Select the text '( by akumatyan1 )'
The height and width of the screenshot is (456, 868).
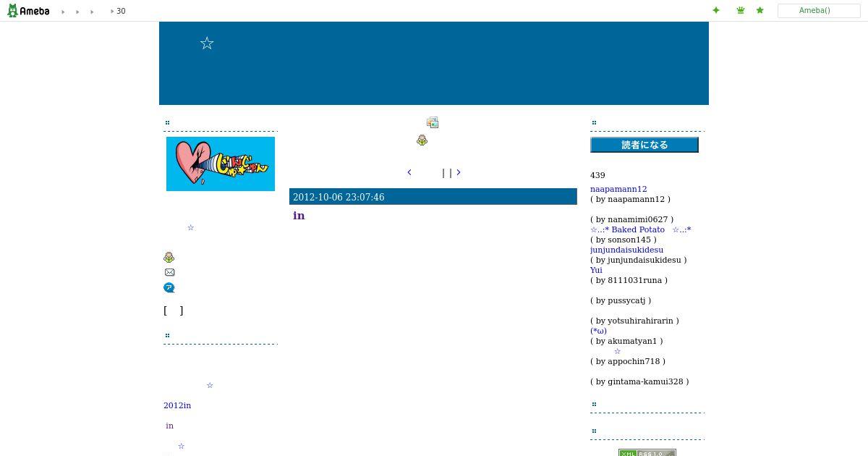click(626, 341)
